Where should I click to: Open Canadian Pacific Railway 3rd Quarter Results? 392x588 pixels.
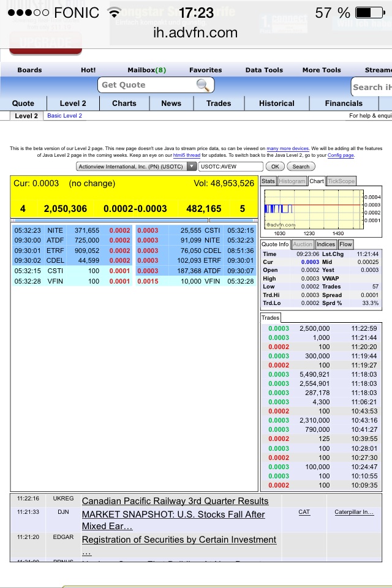tap(175, 501)
